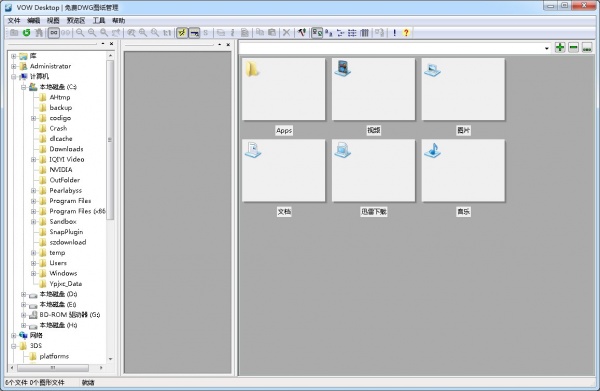
Task: Click the green minus icon
Action: click(x=574, y=47)
